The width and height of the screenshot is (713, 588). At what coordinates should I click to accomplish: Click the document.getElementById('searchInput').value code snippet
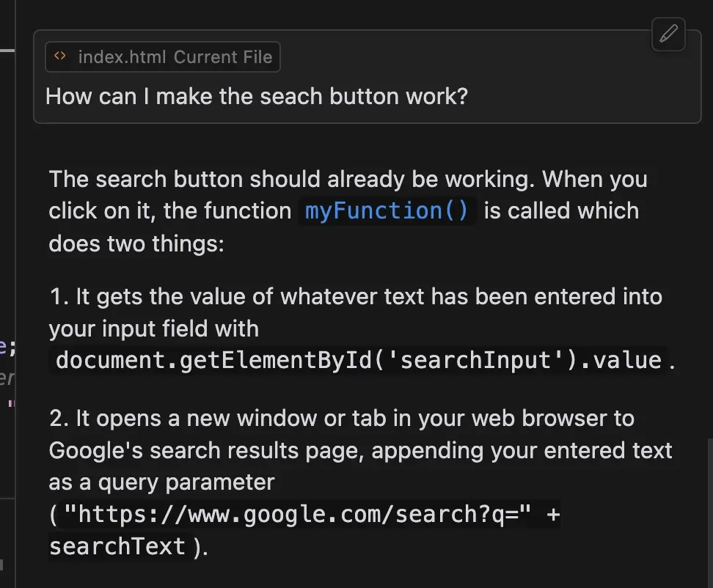point(359,360)
